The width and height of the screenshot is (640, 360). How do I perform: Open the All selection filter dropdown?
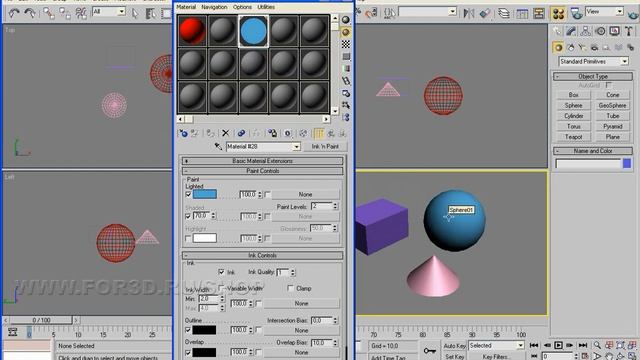click(121, 11)
